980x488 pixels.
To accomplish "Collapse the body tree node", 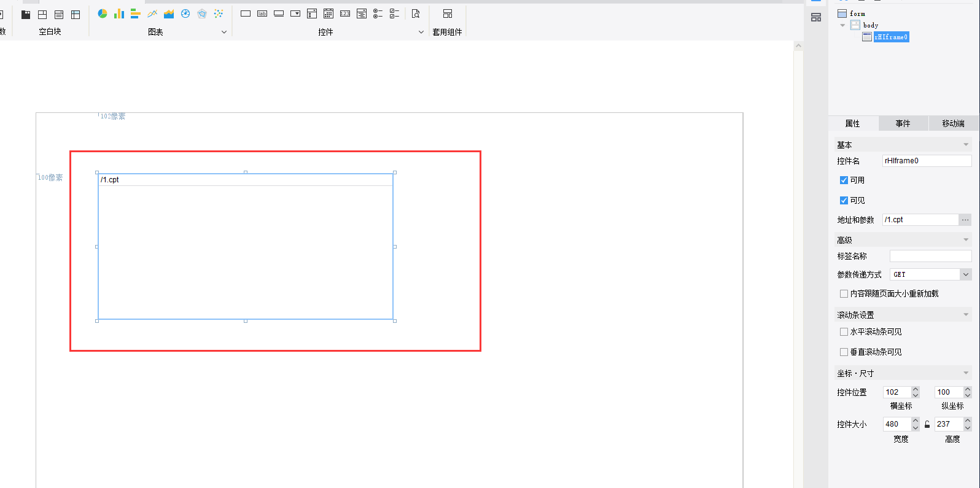I will click(x=842, y=25).
